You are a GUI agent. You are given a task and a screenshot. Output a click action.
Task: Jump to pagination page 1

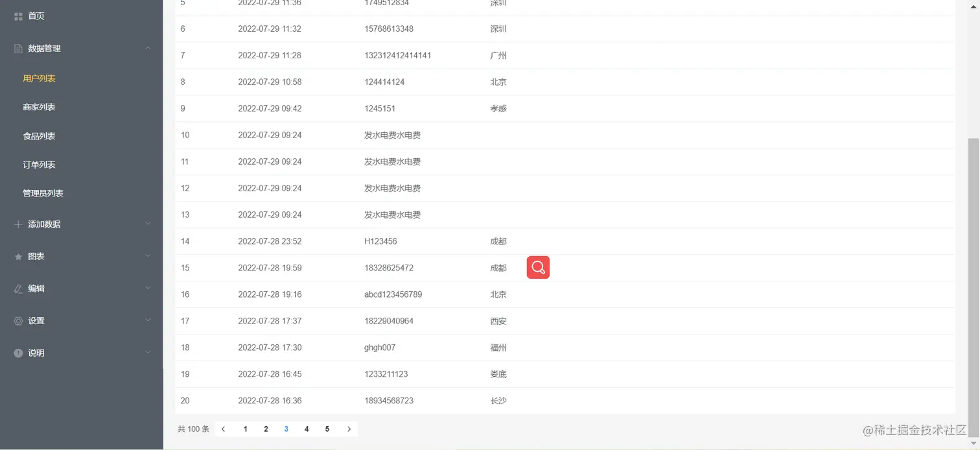coord(246,429)
